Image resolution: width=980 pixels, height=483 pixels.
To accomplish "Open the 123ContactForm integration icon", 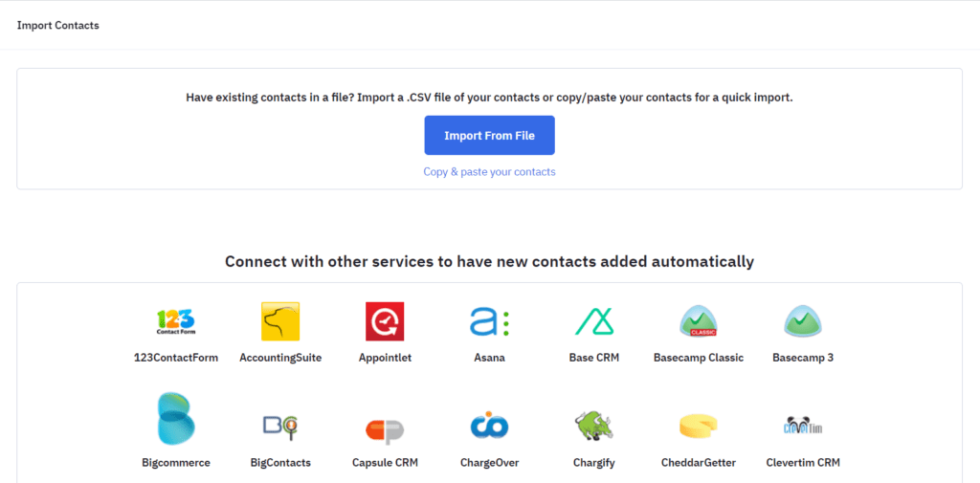I will click(x=176, y=321).
